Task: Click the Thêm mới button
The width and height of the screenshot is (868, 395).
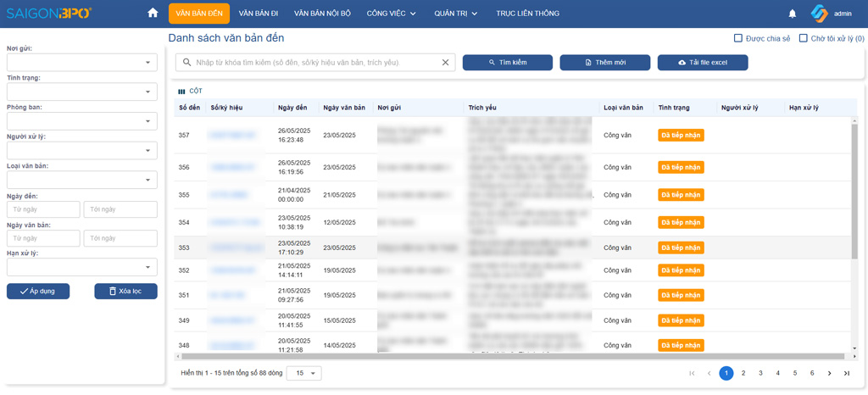Action: (605, 63)
